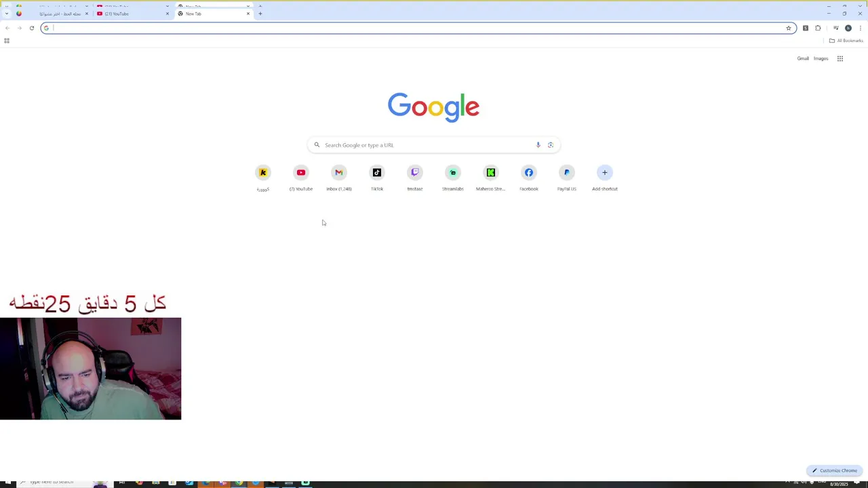Open the Facebook shortcut tile
Screen dimensions: 868x488
[529, 178]
